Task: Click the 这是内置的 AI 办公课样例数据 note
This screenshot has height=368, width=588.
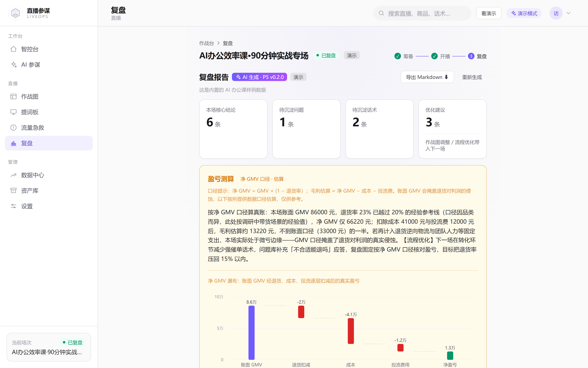Action: point(233,90)
